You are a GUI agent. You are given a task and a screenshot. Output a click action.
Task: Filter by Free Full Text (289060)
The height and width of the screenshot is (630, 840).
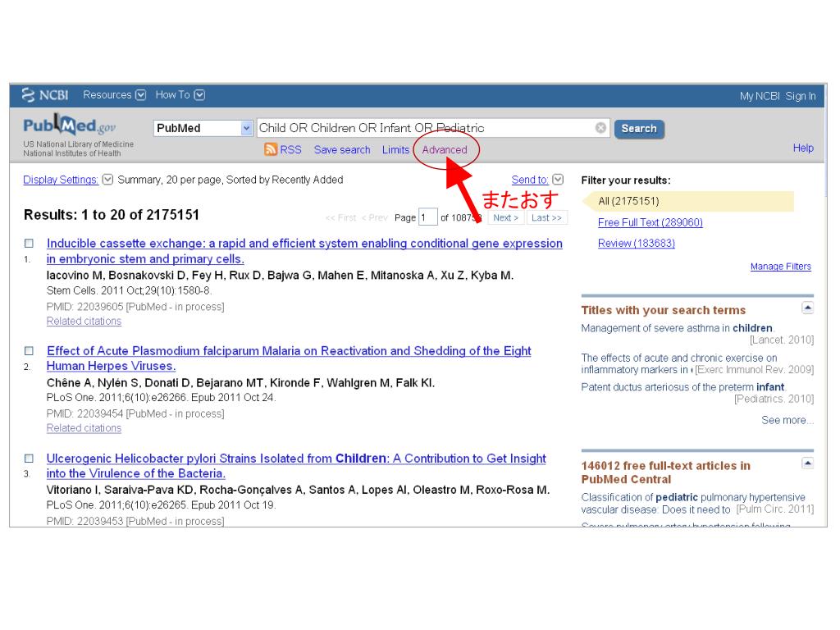pos(651,222)
